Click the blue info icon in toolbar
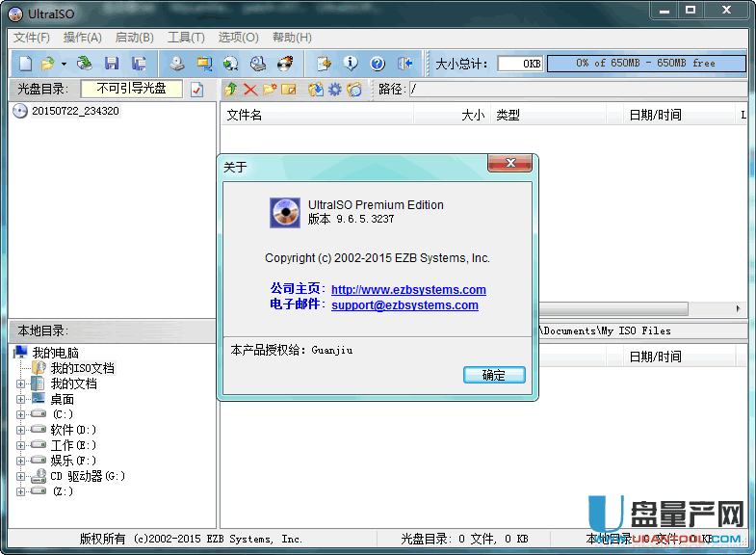Image resolution: width=756 pixels, height=555 pixels. [351, 64]
